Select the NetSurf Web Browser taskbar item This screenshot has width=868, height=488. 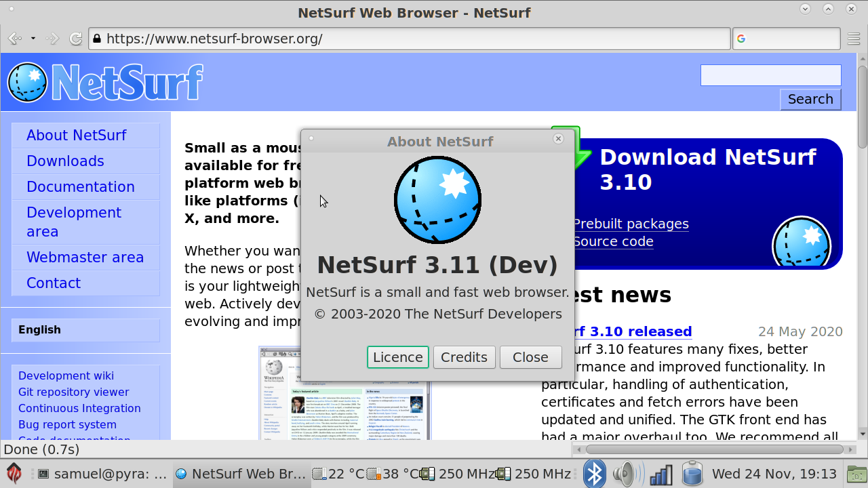click(x=241, y=474)
